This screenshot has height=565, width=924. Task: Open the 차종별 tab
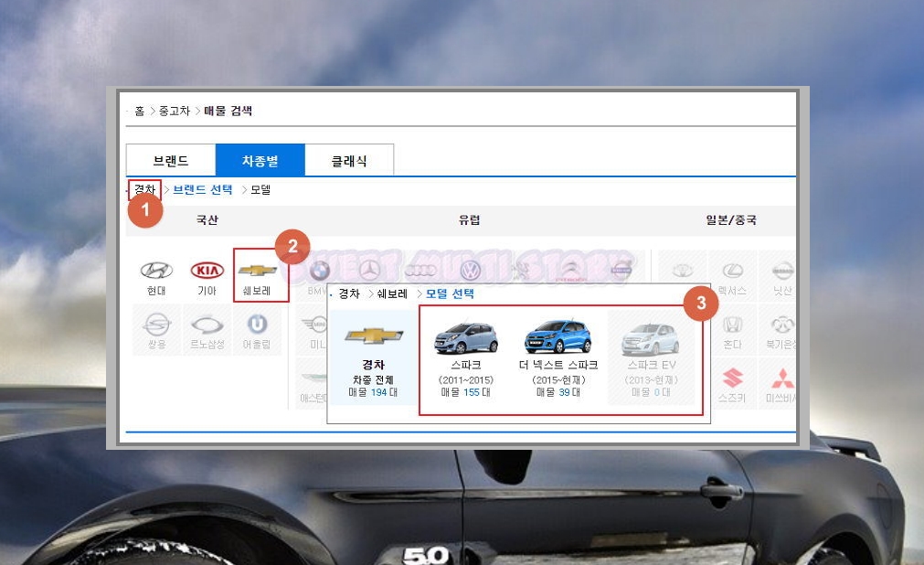pos(260,160)
